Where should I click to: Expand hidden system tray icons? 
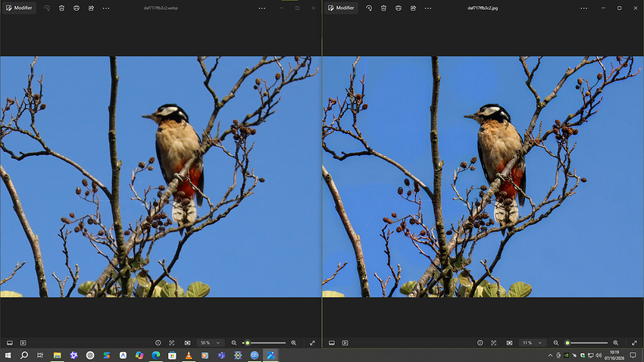[550, 355]
